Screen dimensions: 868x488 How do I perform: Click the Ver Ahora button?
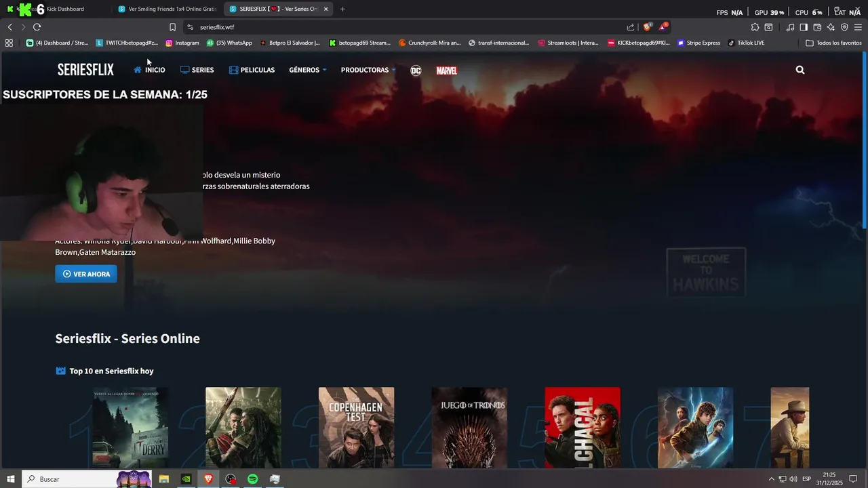tap(86, 274)
